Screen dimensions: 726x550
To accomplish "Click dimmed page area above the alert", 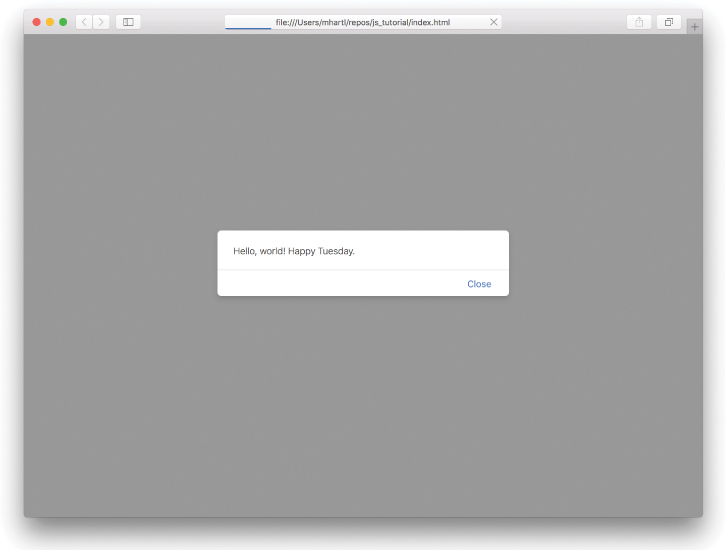I will coord(362,140).
